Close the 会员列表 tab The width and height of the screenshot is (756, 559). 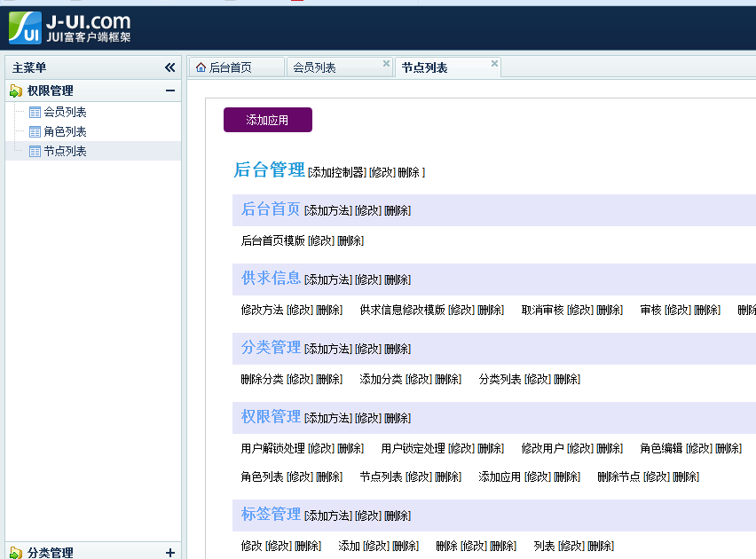point(386,63)
